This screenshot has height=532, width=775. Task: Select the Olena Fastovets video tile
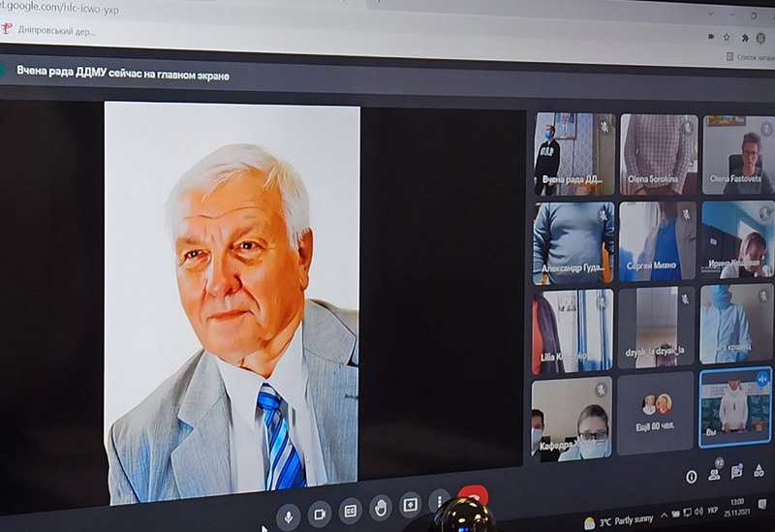(x=738, y=155)
